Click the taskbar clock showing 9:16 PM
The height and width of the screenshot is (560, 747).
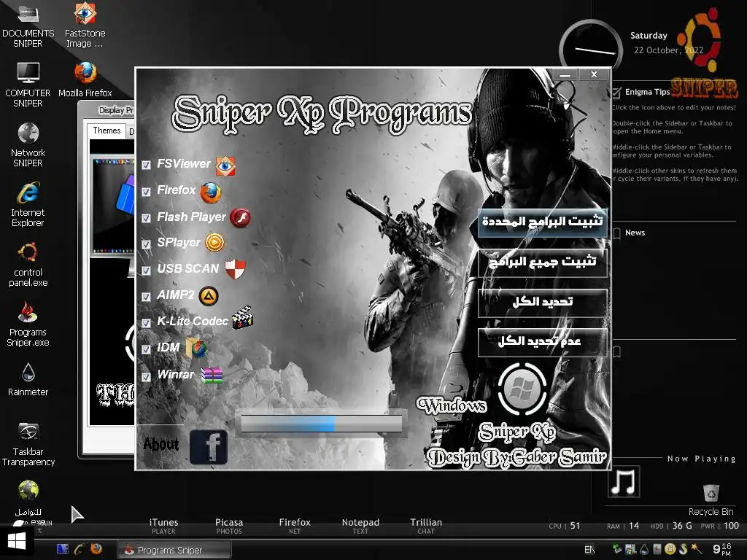tap(721, 549)
